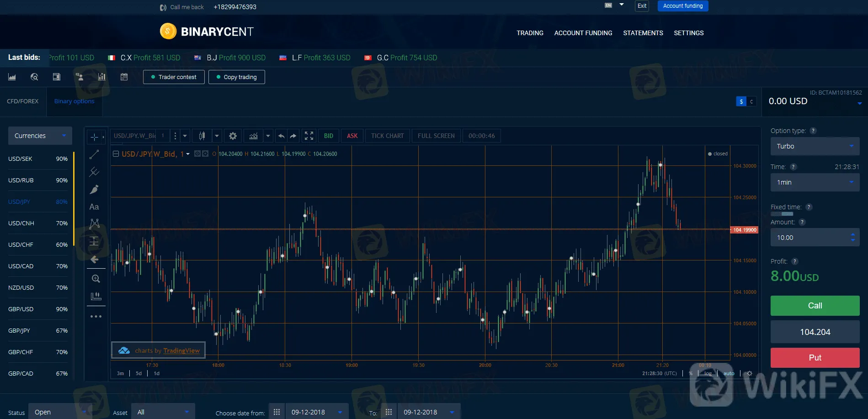Click the red Put button

pyautogui.click(x=815, y=358)
